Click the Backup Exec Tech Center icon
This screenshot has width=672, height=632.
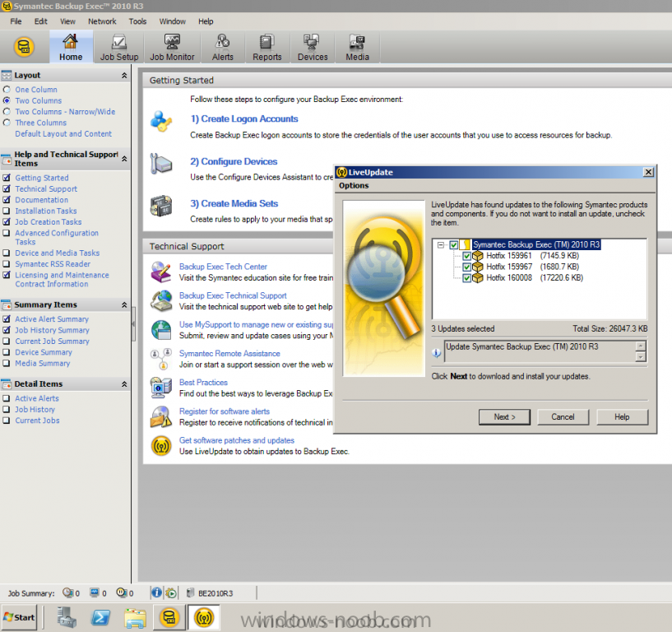tap(161, 272)
